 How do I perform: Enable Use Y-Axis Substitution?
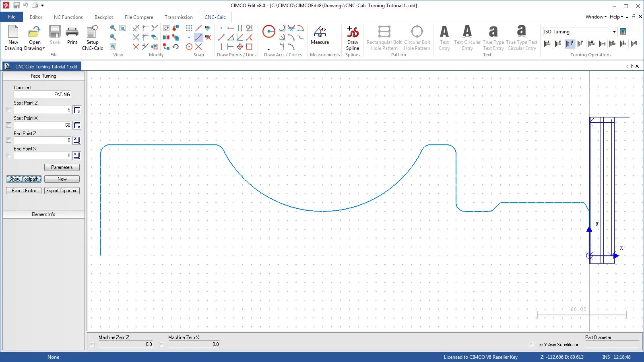pyautogui.click(x=531, y=345)
